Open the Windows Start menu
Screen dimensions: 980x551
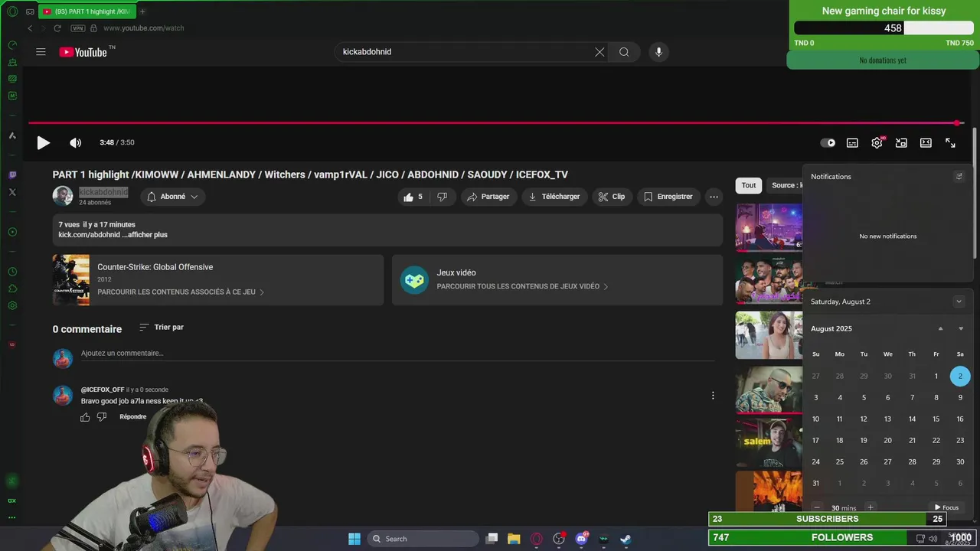click(354, 539)
